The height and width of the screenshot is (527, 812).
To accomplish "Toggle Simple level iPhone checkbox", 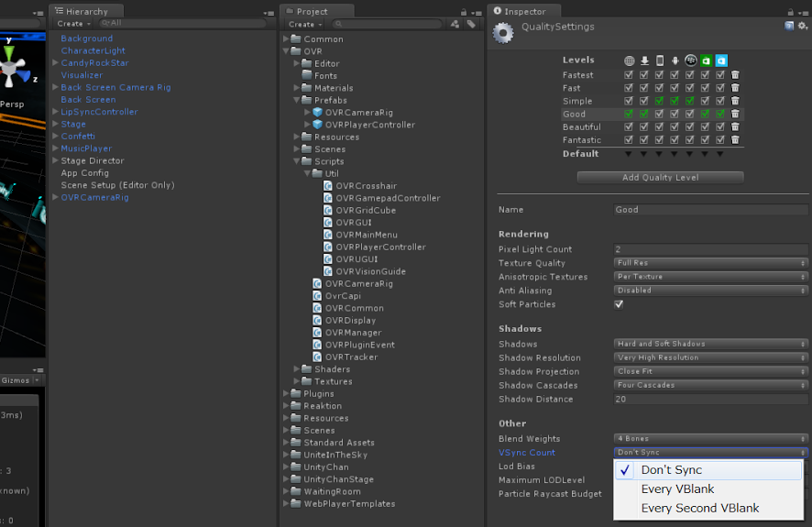I will click(659, 101).
